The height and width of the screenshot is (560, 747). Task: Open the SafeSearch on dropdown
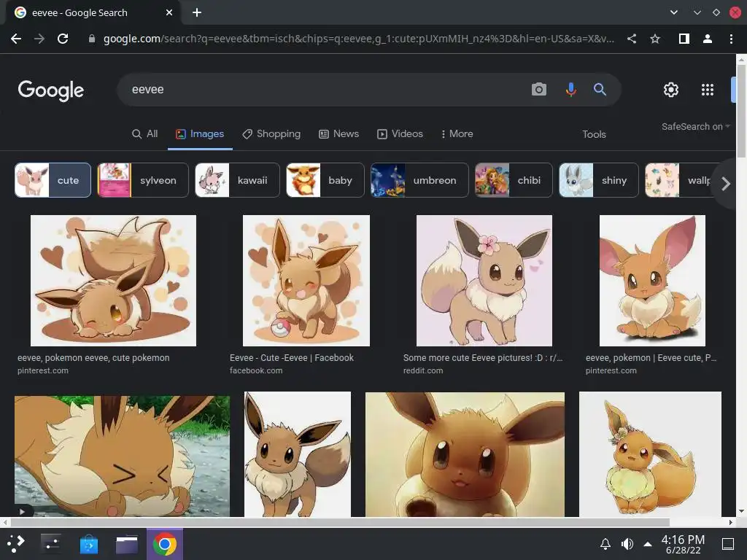click(x=695, y=127)
